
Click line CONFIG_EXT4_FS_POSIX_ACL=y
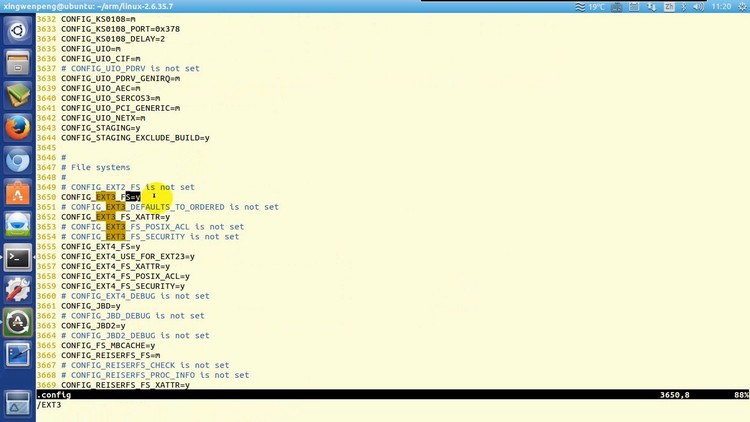[x=125, y=276]
